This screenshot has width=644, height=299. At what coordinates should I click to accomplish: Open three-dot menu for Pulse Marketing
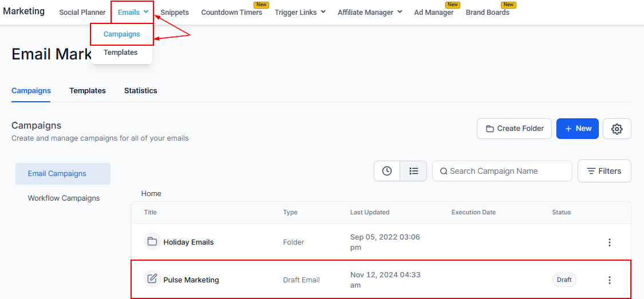click(609, 280)
